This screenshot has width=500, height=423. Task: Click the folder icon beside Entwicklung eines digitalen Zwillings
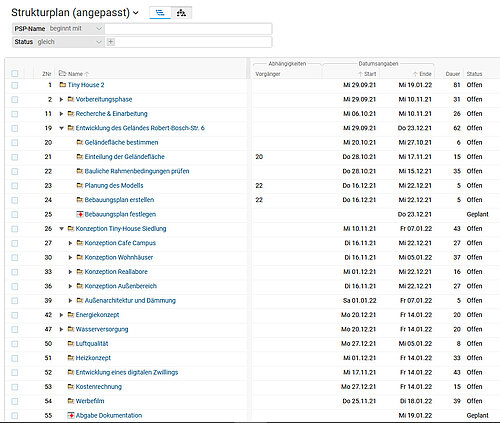coord(70,372)
